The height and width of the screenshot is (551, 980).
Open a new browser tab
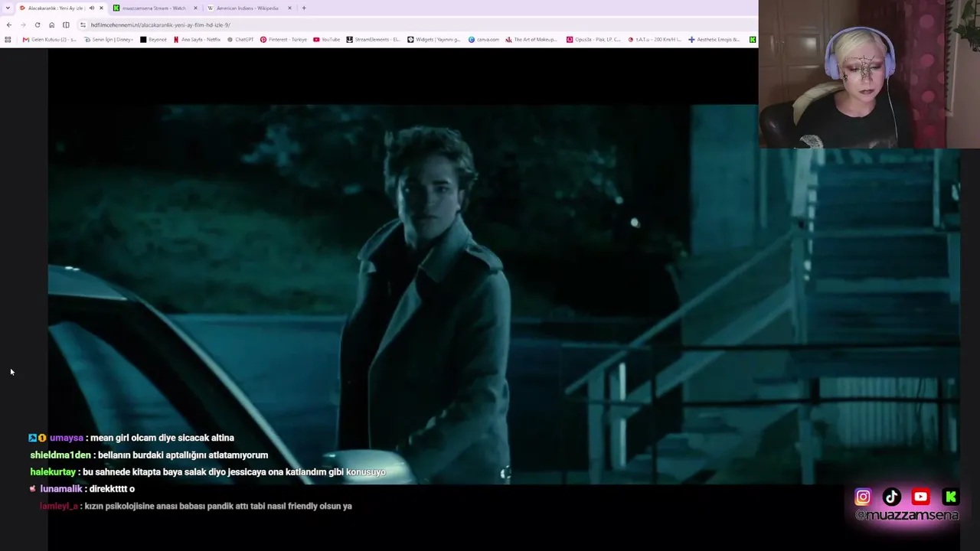[304, 8]
